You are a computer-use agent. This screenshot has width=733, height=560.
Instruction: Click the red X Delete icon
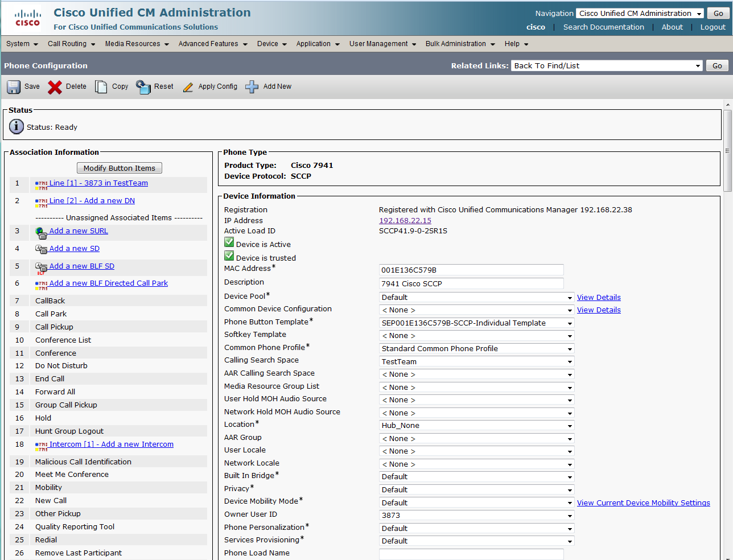tap(55, 87)
